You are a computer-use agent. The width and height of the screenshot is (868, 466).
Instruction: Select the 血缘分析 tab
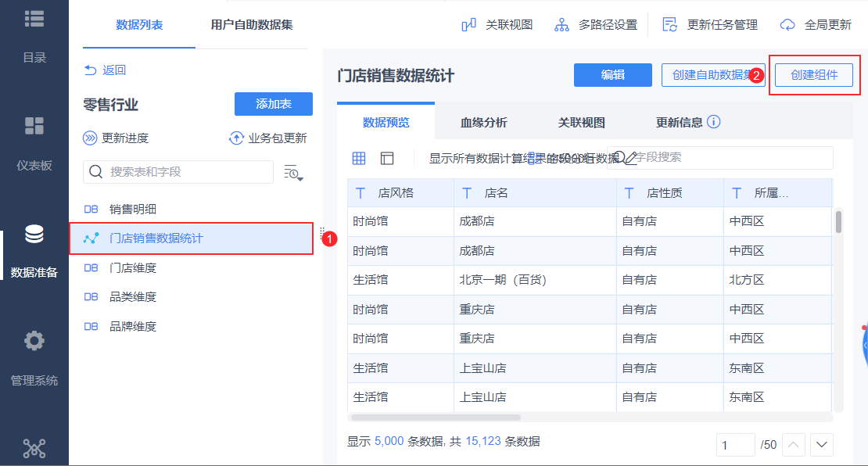484,122
